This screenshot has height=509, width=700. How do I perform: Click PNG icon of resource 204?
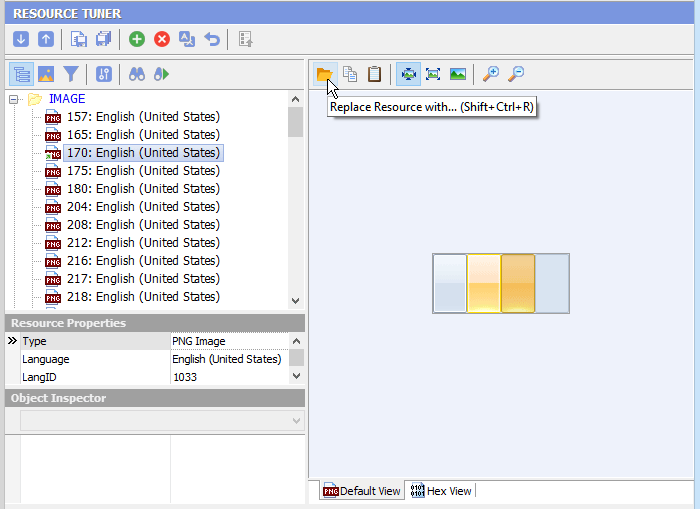coord(53,207)
